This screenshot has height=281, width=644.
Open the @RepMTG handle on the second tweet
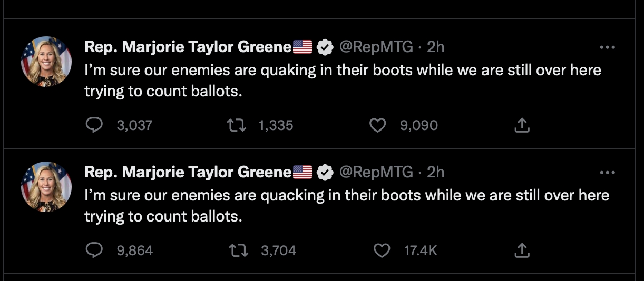pos(376,172)
